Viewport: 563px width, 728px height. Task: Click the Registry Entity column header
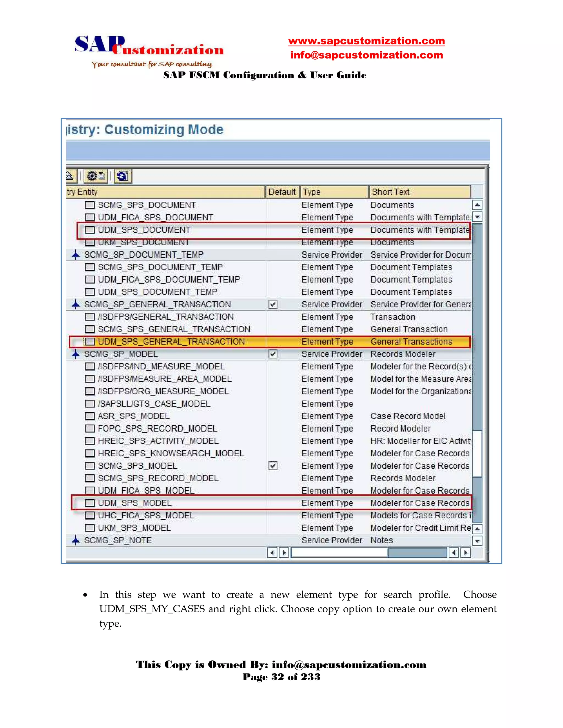[x=165, y=192]
